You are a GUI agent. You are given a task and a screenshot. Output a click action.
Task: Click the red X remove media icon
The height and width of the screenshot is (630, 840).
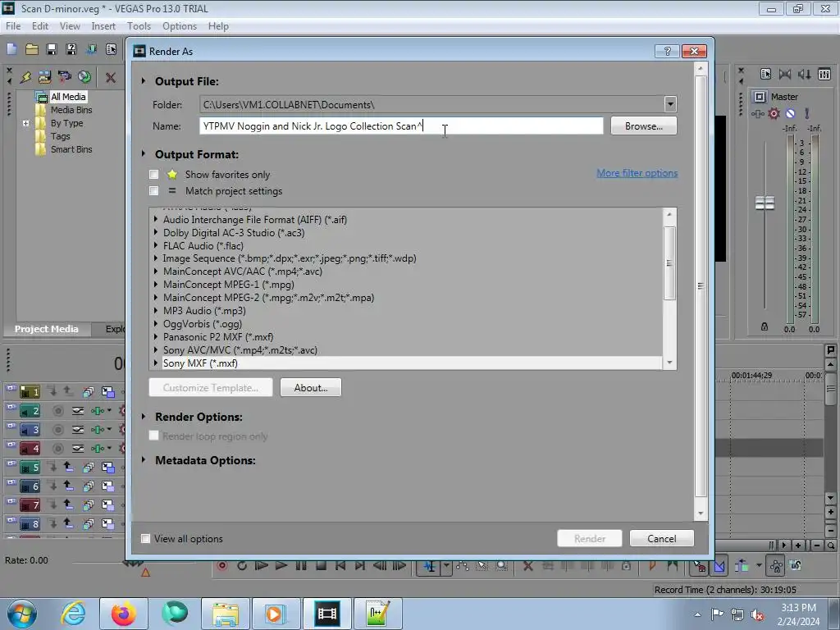point(111,77)
